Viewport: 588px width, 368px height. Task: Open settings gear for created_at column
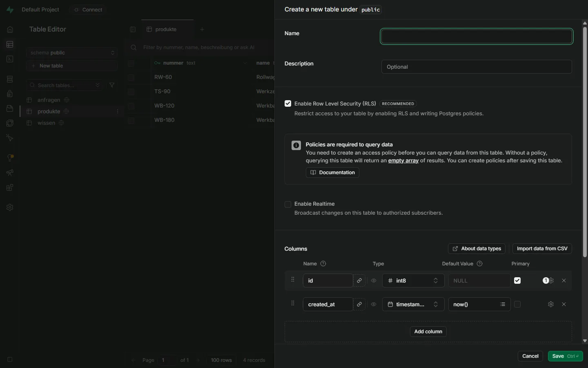[x=551, y=304]
